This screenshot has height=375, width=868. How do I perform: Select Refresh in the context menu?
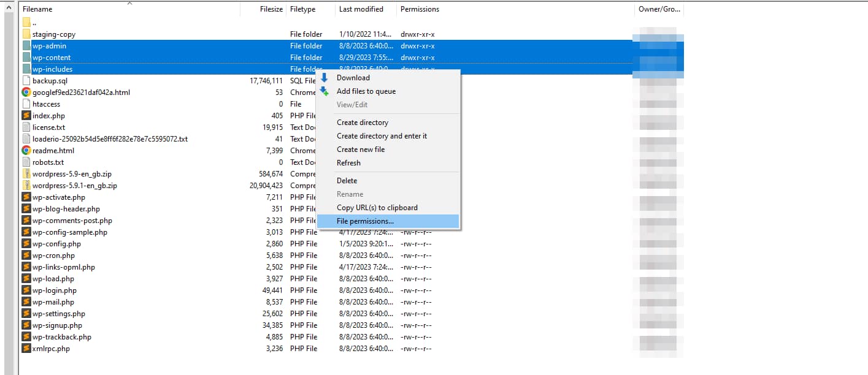pyautogui.click(x=348, y=162)
